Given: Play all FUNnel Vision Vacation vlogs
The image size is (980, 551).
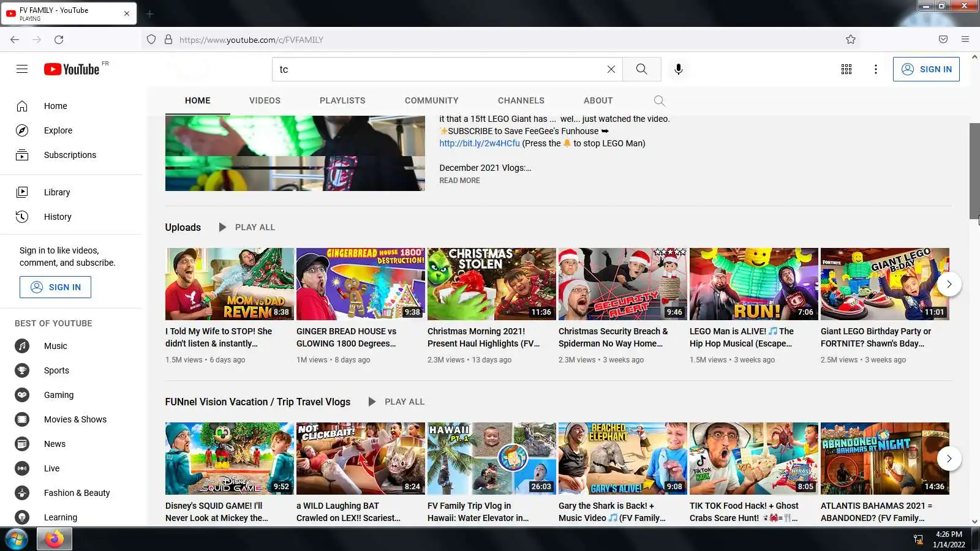Looking at the screenshot, I should [397, 402].
